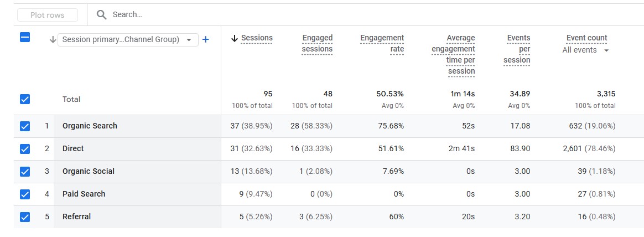
Task: Click the search magnifier icon
Action: (101, 15)
